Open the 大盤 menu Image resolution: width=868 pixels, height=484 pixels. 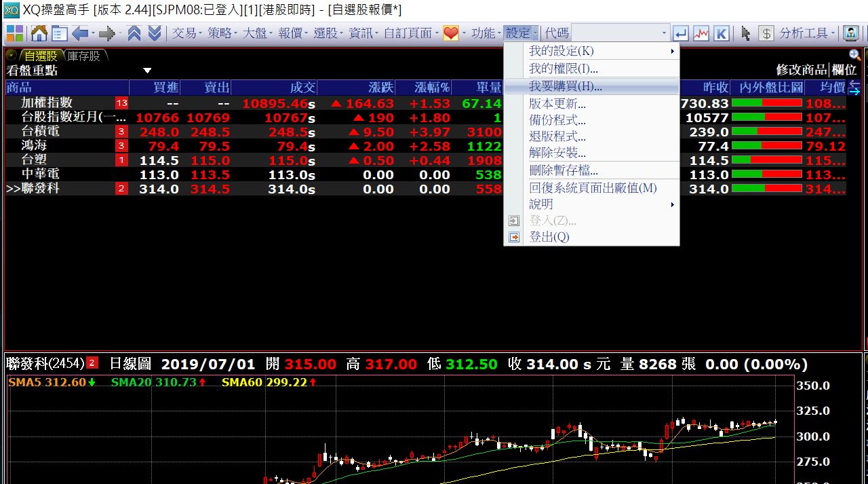[x=258, y=33]
